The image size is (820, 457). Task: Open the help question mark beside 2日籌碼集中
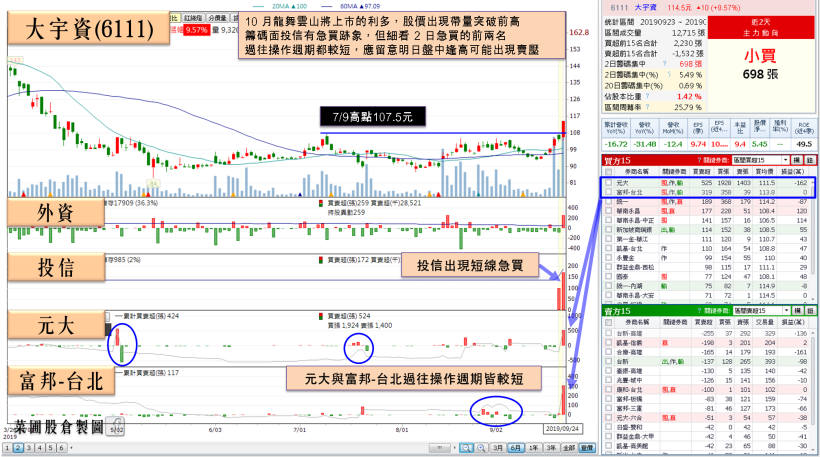pyautogui.click(x=665, y=64)
